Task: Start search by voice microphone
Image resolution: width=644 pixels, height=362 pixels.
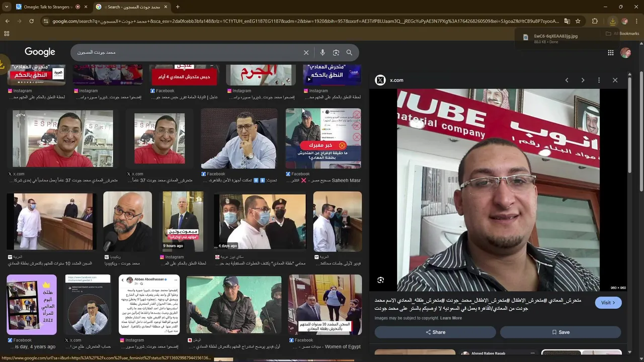Action: [323, 52]
